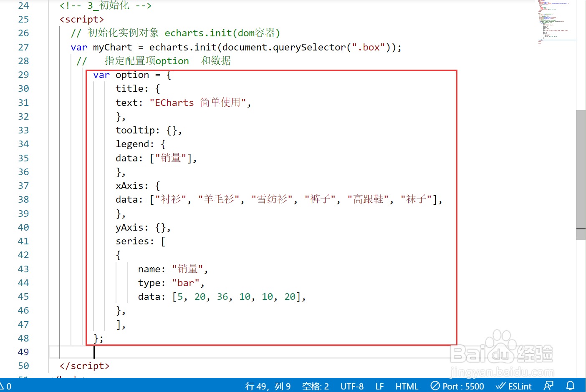Click the closing </script> tag

85,366
